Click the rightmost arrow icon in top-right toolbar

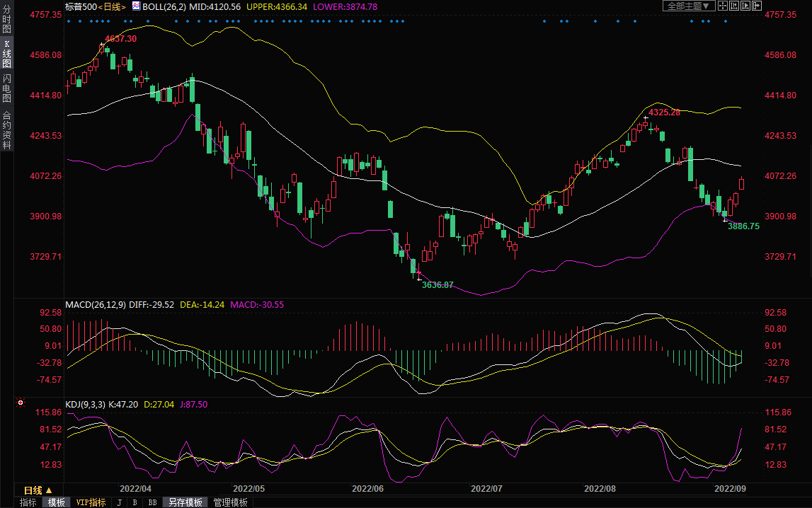[x=756, y=6]
